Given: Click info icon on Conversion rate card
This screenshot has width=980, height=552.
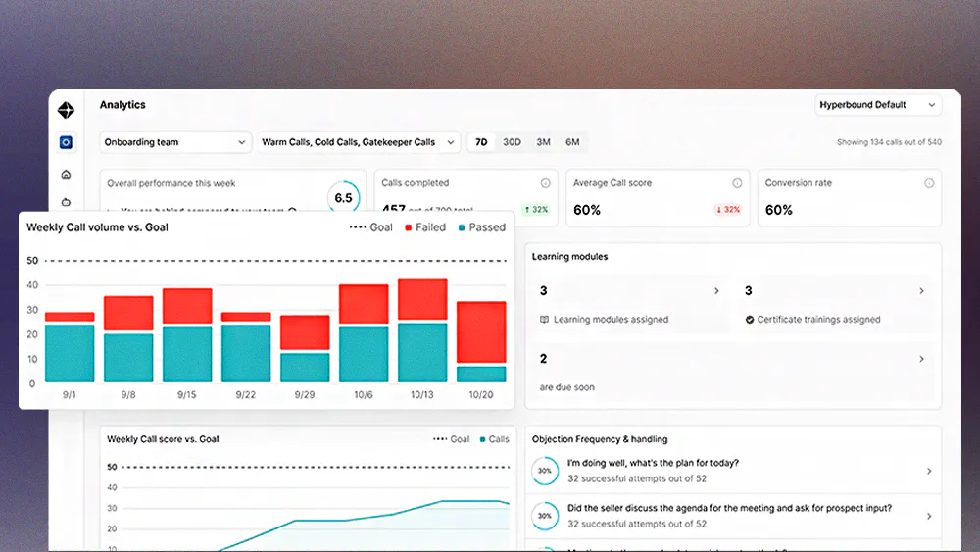Looking at the screenshot, I should click(x=929, y=183).
